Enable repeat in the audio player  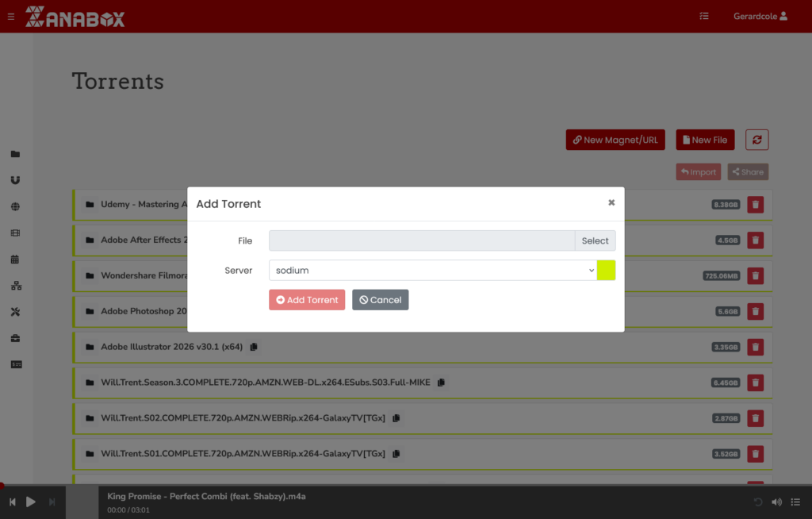[x=756, y=502]
